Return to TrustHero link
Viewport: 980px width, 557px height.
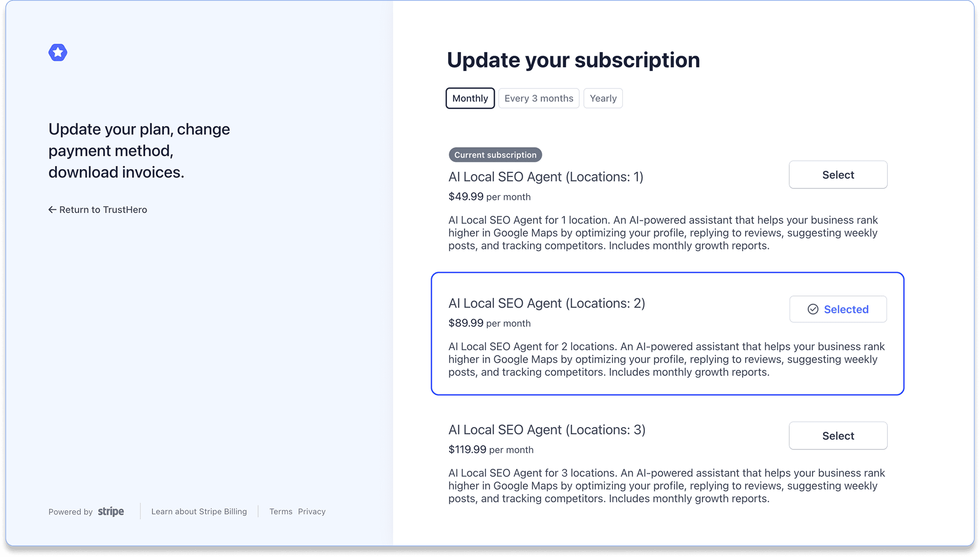pos(103,209)
